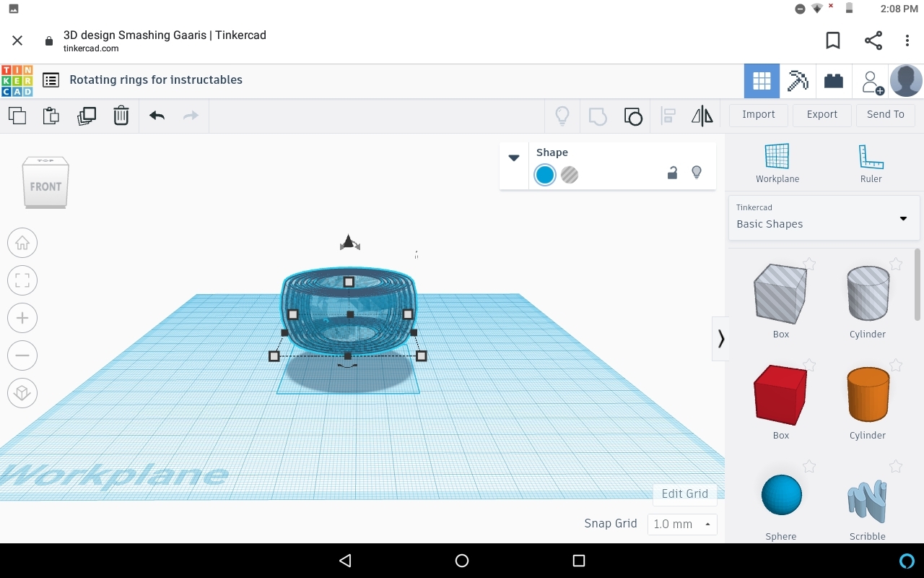Pick the Scribble shape

(867, 501)
